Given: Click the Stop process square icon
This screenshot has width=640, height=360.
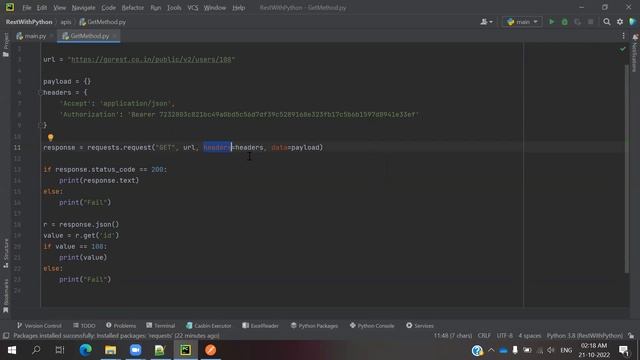Looking at the screenshot, I should coord(591,22).
